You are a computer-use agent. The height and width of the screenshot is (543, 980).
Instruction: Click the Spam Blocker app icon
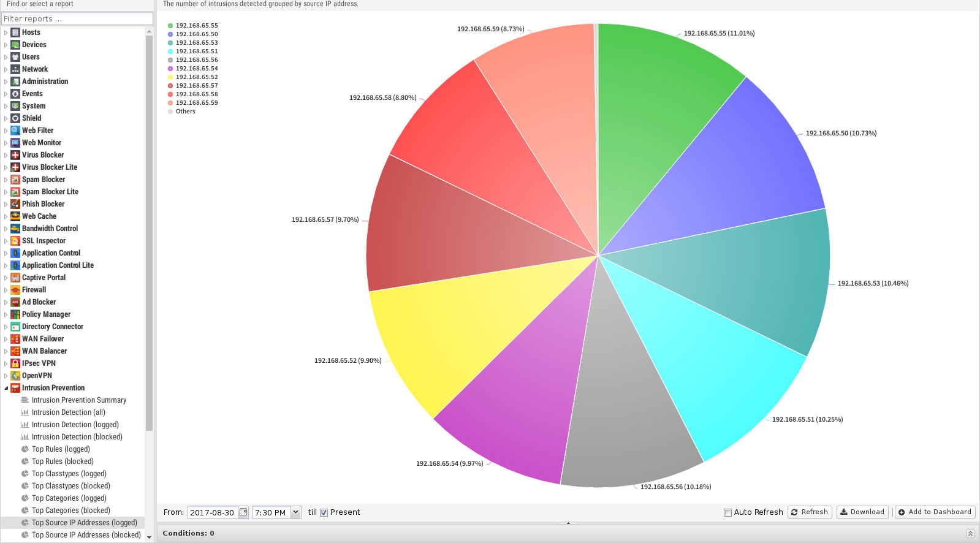[15, 180]
